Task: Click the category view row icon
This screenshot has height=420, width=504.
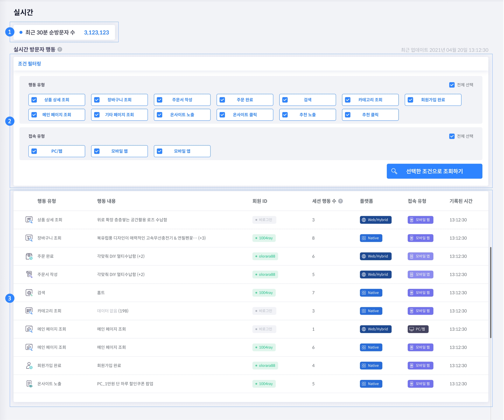Action: tap(29, 311)
